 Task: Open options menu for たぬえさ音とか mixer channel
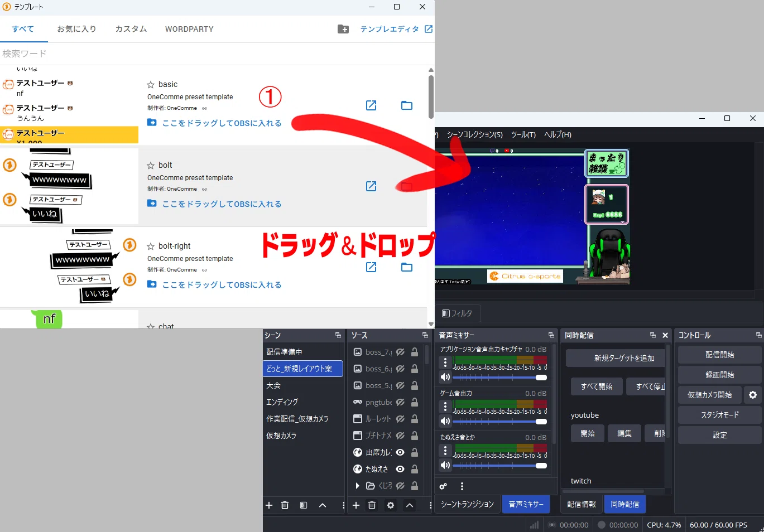tap(445, 451)
